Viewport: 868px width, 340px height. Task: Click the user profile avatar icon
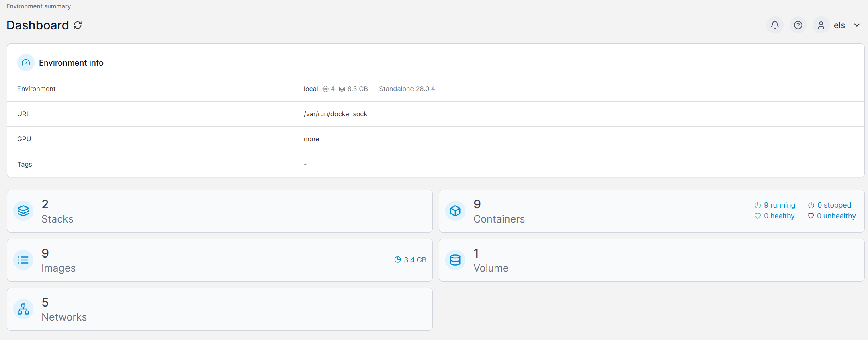[x=821, y=25]
